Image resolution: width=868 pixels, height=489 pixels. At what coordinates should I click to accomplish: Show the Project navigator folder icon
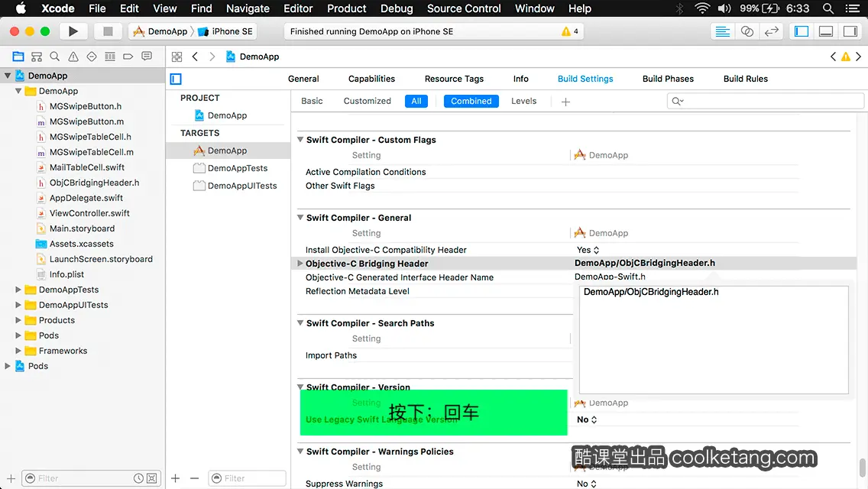tap(18, 57)
